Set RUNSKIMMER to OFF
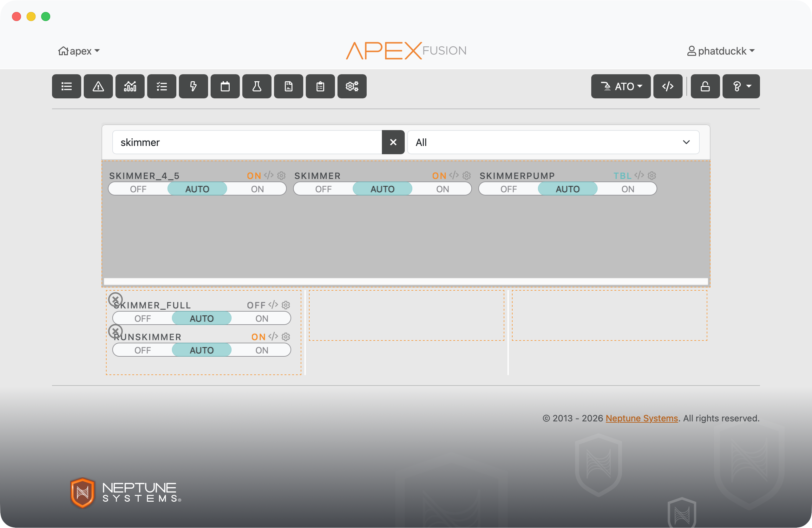 click(x=142, y=350)
